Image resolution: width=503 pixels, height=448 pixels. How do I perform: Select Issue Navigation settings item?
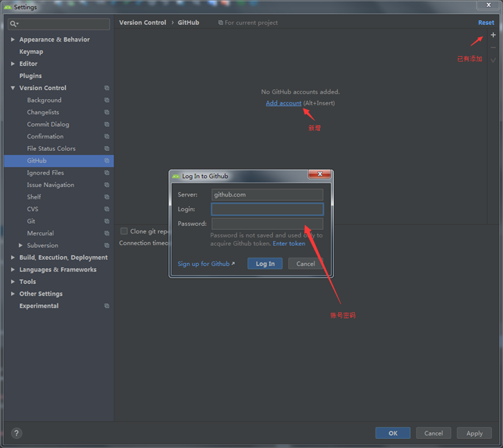51,185
